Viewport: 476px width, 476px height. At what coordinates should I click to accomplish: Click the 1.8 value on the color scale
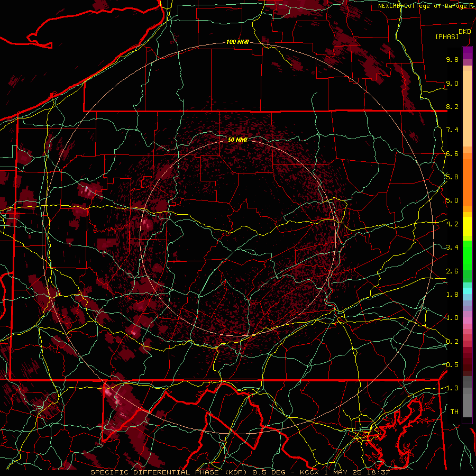[x=452, y=295]
